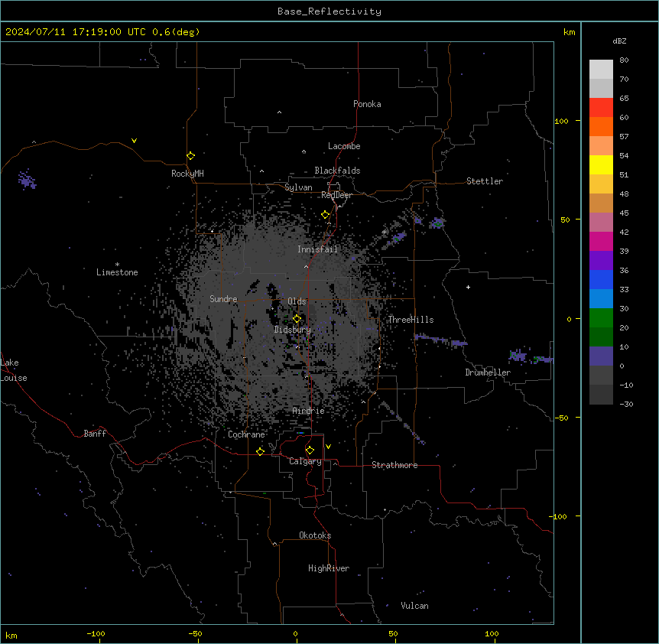This screenshot has height=644, width=659.
Task: Click the -30 value in dBZ legend
Action: (626, 404)
